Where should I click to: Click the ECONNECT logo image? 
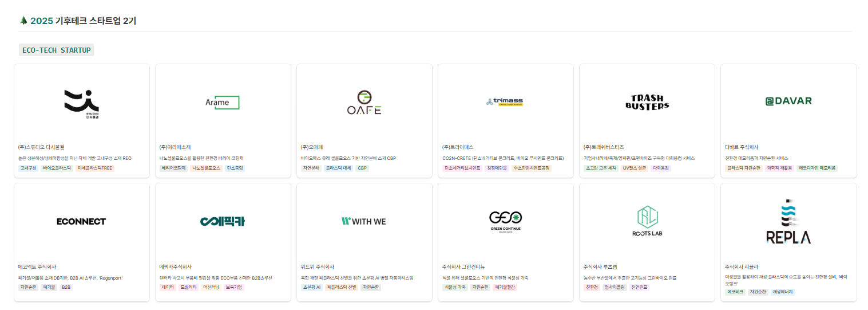82,221
